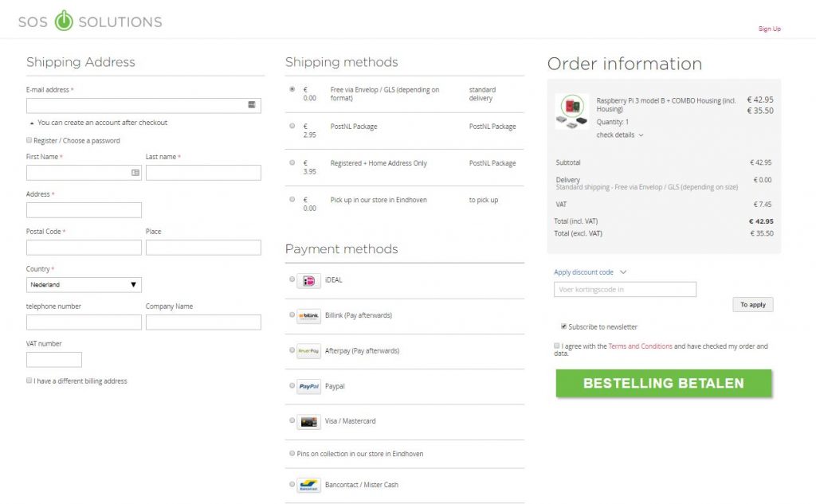The width and height of the screenshot is (816, 504).
Task: Click the Billink payment logo
Action: click(308, 316)
